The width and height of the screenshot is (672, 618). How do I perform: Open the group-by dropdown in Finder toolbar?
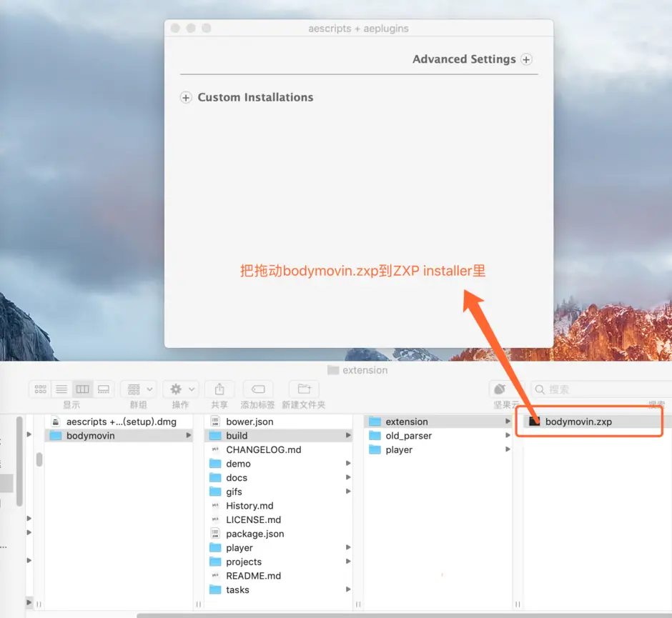[139, 389]
